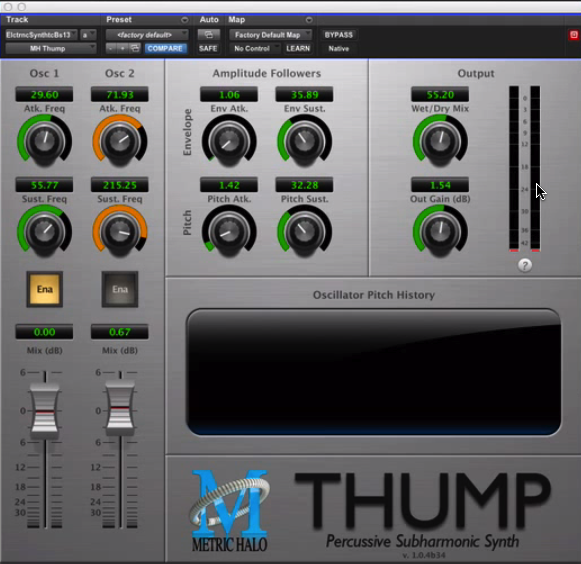Click the Auto header label
The width and height of the screenshot is (581, 564).
[x=209, y=19]
